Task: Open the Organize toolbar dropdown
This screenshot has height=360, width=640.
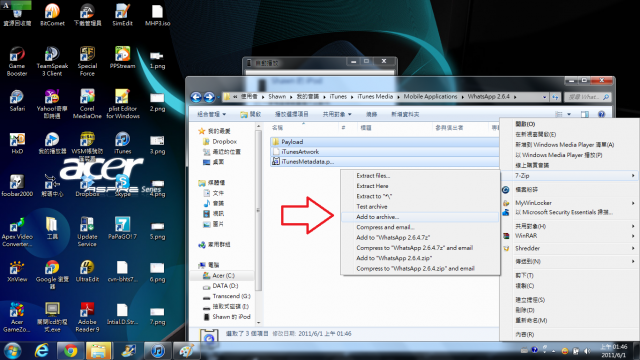Action: coord(211,114)
